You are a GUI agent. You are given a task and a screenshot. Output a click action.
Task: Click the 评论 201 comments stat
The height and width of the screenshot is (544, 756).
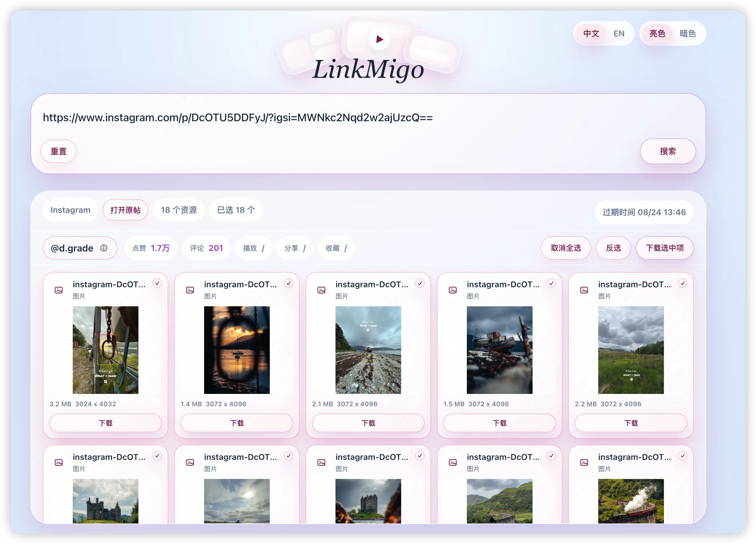[206, 248]
